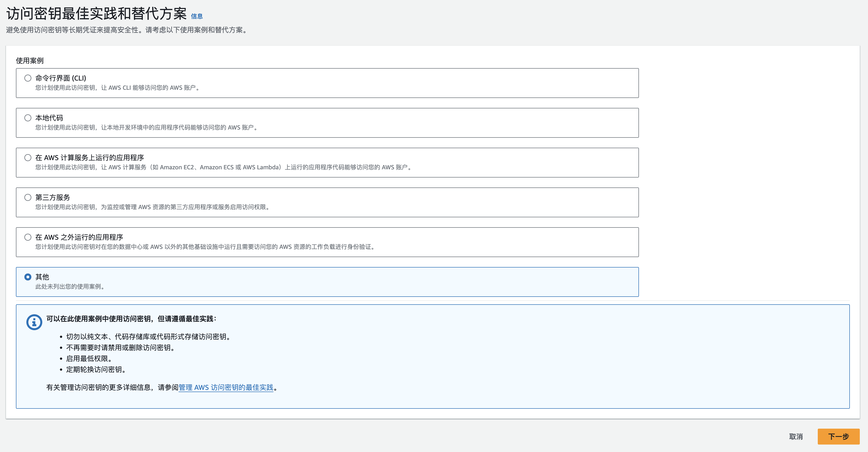Viewport: 868px width, 452px height.
Task: Open the 信息 link beside the title
Action: click(x=197, y=16)
